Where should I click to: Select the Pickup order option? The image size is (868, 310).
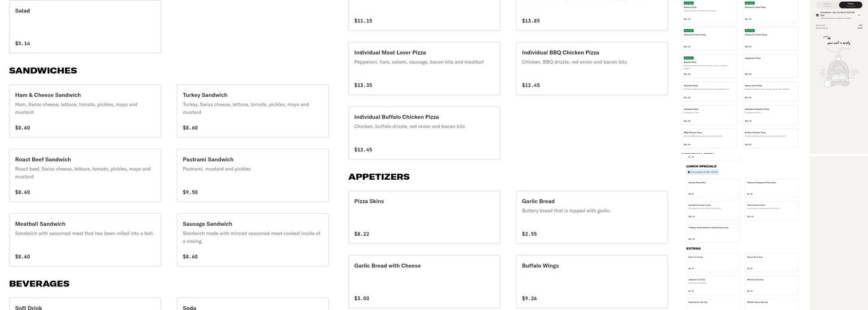pyautogui.click(x=850, y=5)
